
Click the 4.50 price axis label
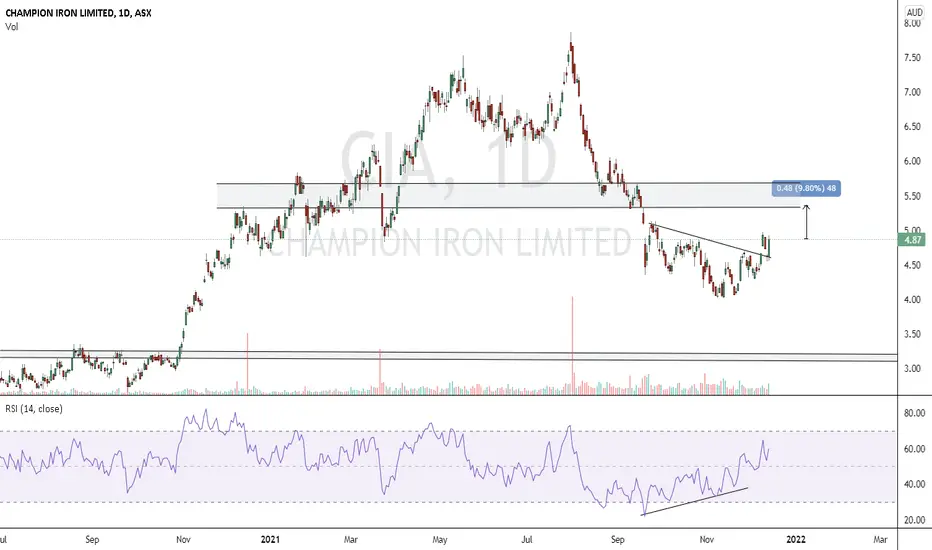coord(912,265)
